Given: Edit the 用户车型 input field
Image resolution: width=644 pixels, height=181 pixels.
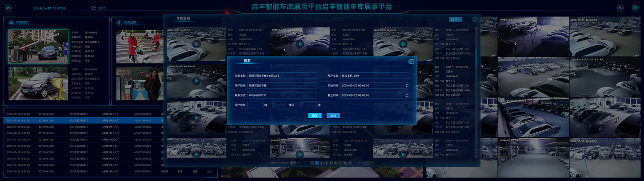Looking at the screenshot, I should 375,75.
